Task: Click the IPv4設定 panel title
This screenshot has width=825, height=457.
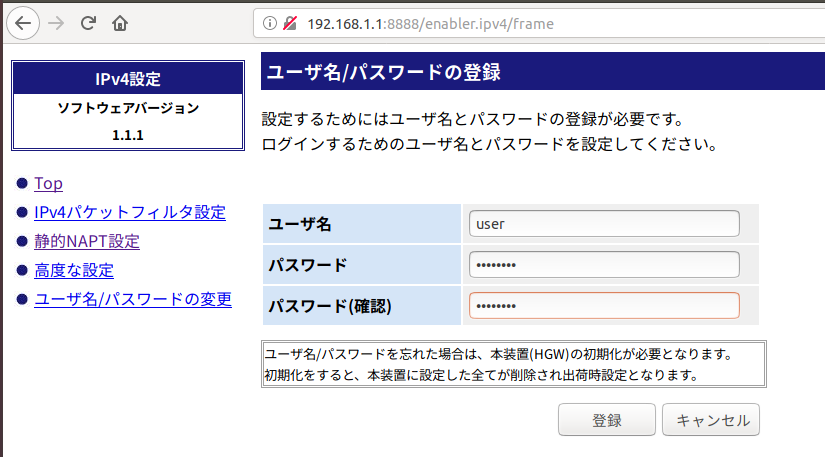Action: pyautogui.click(x=128, y=79)
